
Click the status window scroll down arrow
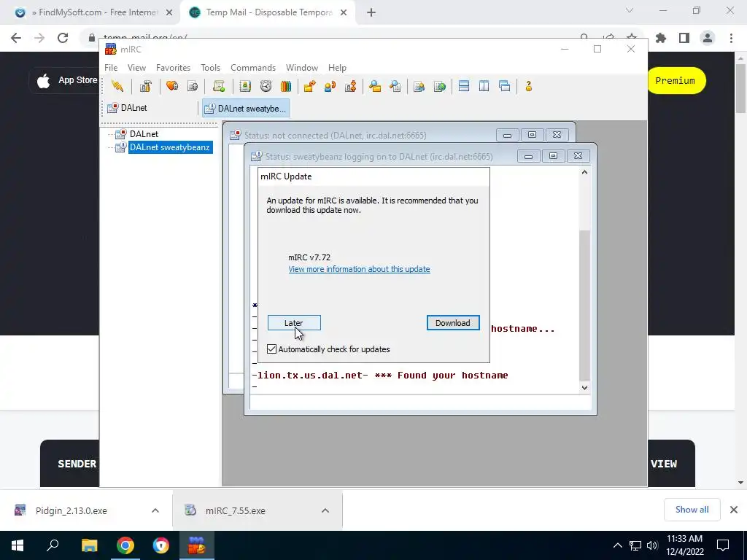(x=584, y=388)
